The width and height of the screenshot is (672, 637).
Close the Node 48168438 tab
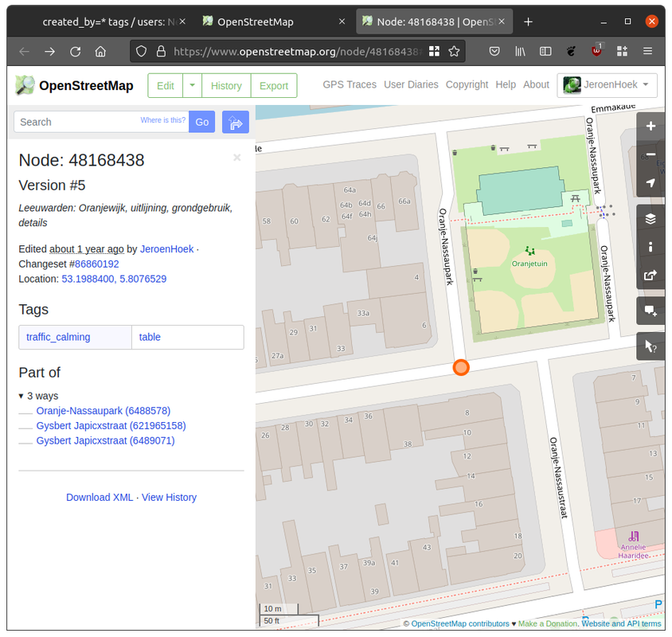[502, 21]
